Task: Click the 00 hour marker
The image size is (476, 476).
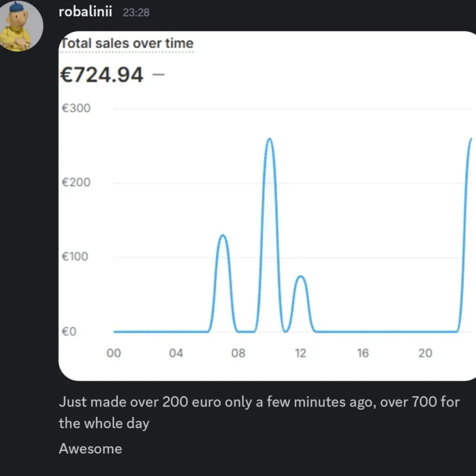Action: [x=113, y=353]
